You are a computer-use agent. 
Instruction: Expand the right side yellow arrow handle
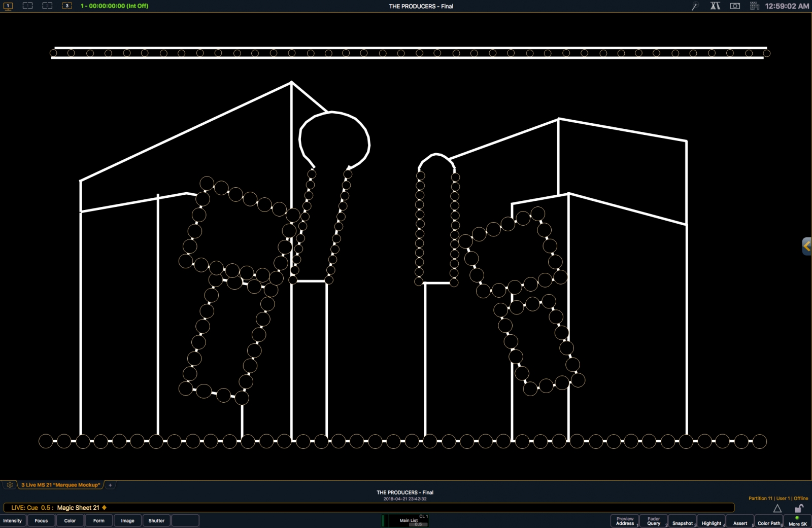[x=807, y=247]
